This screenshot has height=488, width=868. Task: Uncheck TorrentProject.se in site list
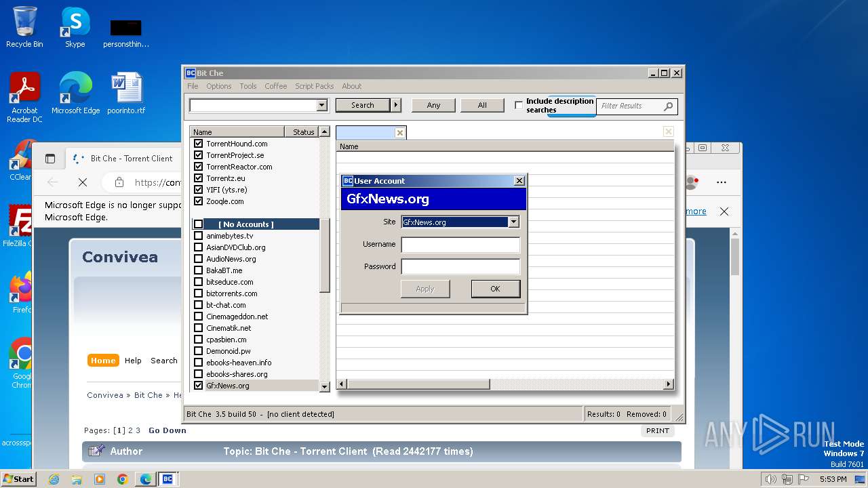[199, 155]
